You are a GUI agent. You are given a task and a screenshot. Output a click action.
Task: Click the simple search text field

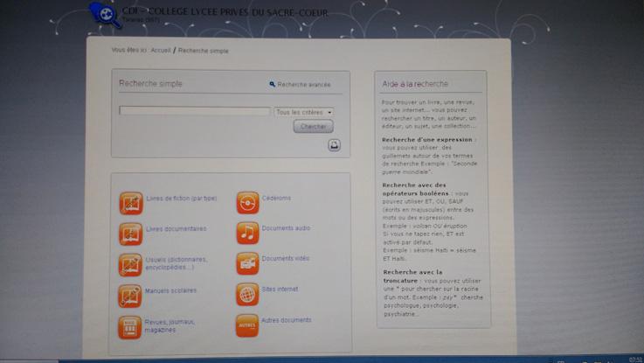[194, 111]
